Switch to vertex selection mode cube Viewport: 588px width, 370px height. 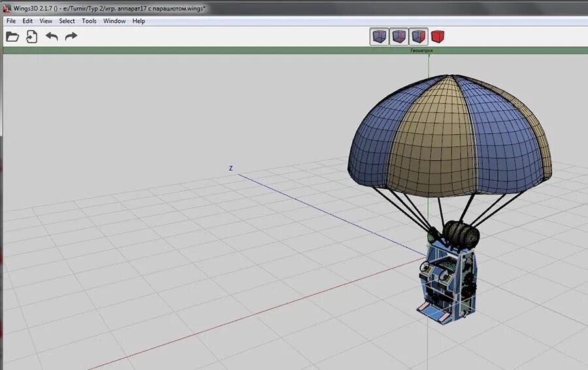(x=379, y=37)
